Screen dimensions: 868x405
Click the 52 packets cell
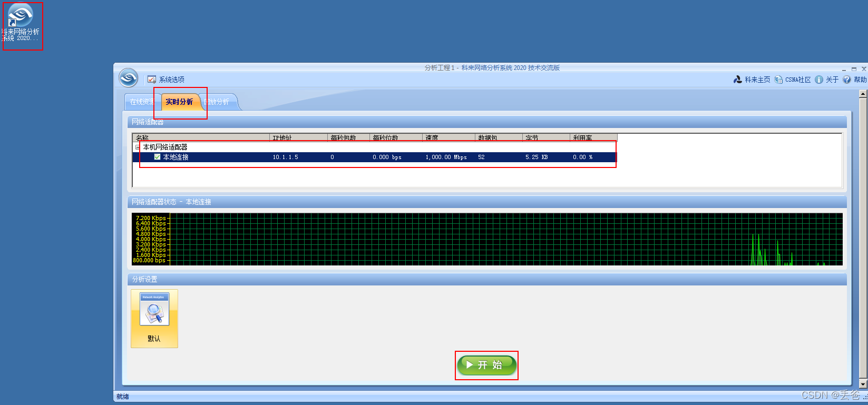click(481, 157)
